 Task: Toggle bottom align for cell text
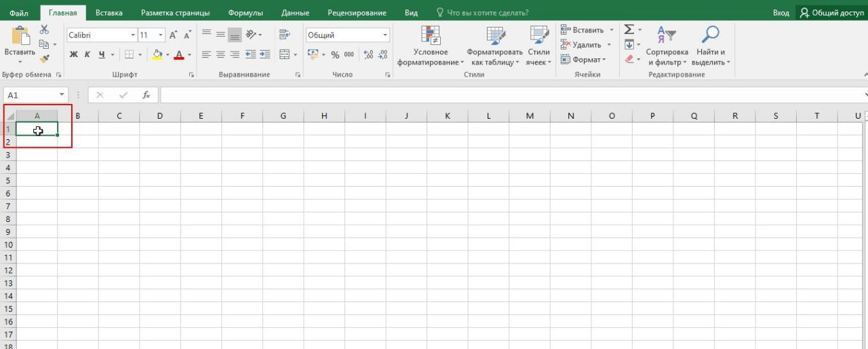235,34
